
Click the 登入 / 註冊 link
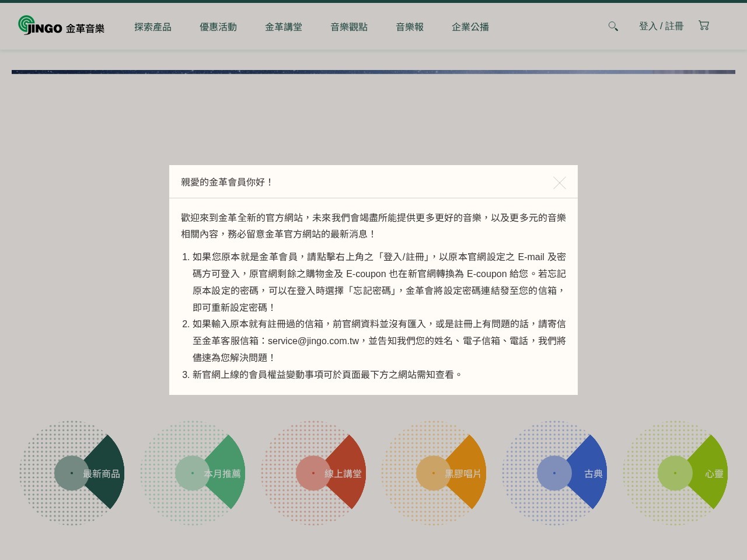[x=661, y=26]
